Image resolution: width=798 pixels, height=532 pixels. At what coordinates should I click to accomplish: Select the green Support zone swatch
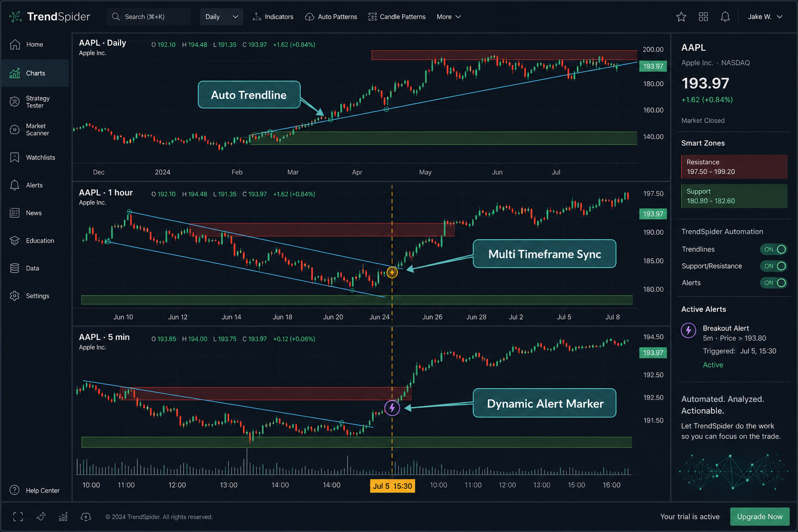click(x=734, y=196)
